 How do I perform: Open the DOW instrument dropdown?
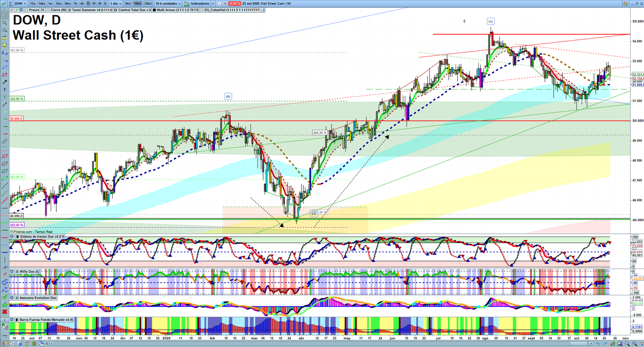tap(20, 4)
